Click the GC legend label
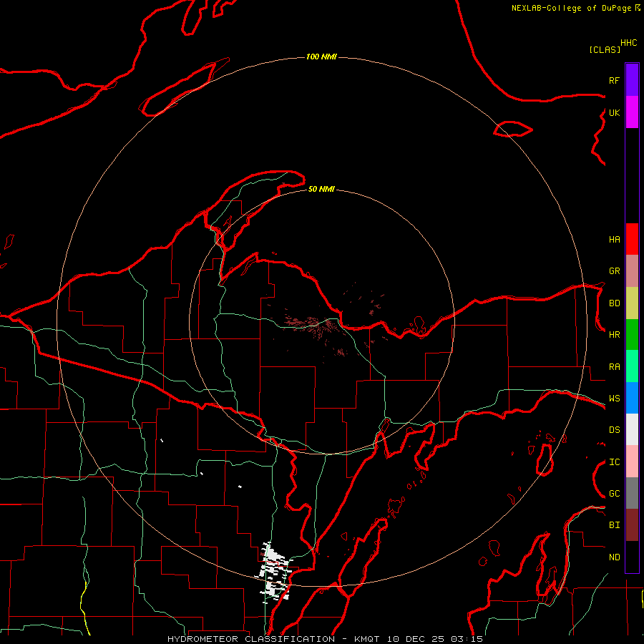This screenshot has width=644, height=644. (x=614, y=494)
